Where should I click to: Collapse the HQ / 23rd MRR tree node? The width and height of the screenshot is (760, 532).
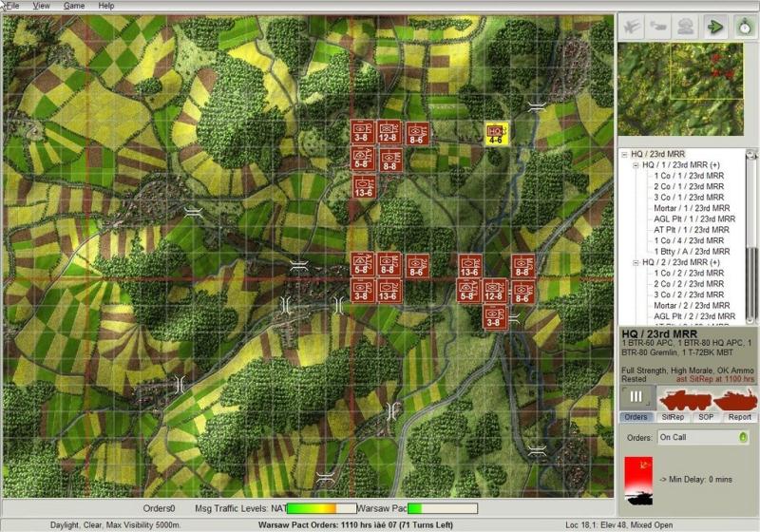pos(625,154)
